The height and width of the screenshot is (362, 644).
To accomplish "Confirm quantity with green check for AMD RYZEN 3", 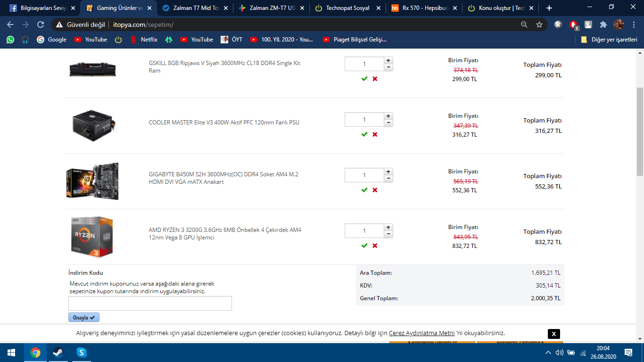I will pyautogui.click(x=364, y=246).
